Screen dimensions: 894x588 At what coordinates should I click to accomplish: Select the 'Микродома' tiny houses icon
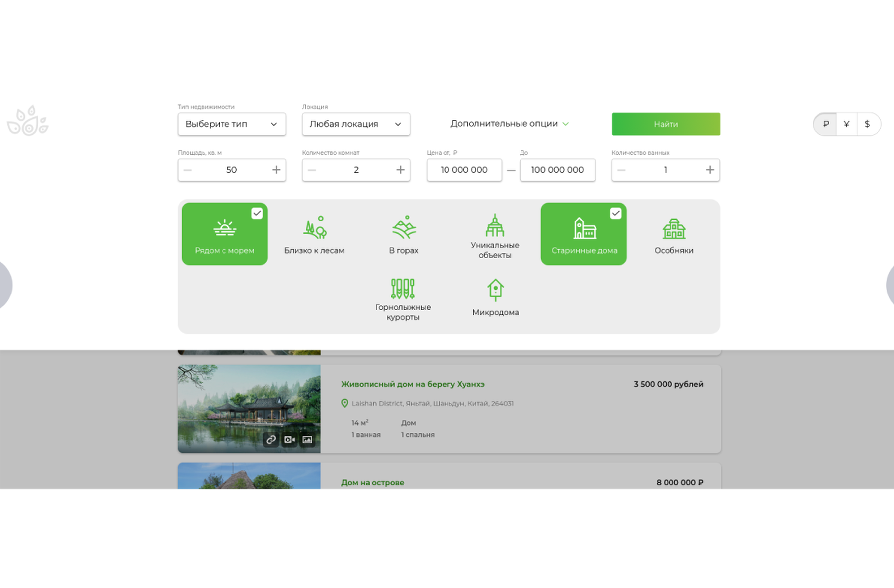point(495,290)
